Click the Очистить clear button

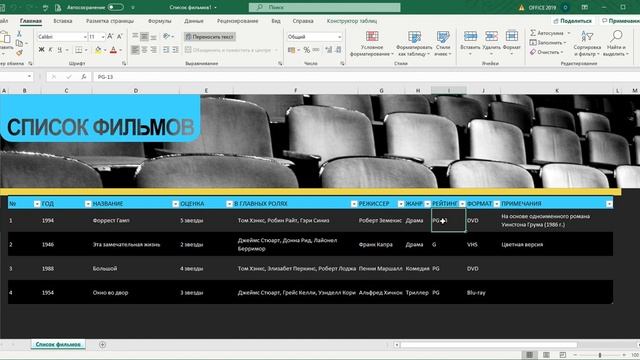click(547, 52)
